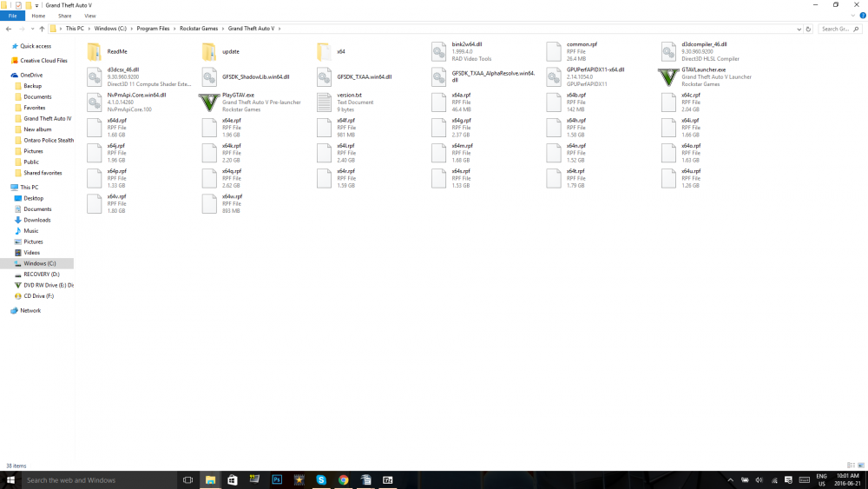This screenshot has height=489, width=868.
Task: Switch to details view layout
Action: (x=851, y=466)
